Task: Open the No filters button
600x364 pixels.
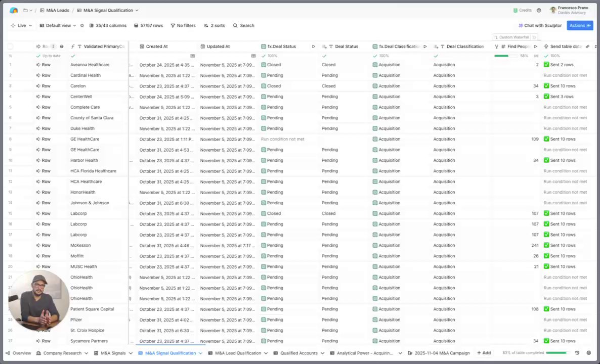Action: coord(183,26)
